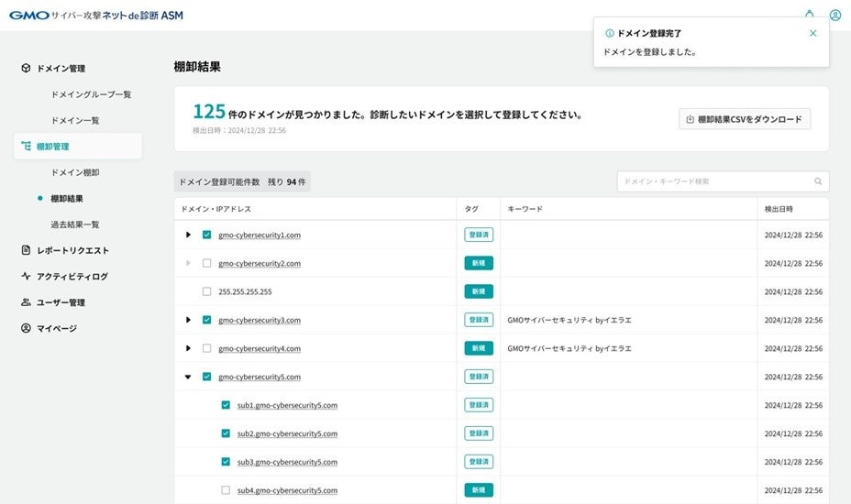The width and height of the screenshot is (851, 504).
Task: Click the 棚卸管理 tree icon
Action: (26, 147)
